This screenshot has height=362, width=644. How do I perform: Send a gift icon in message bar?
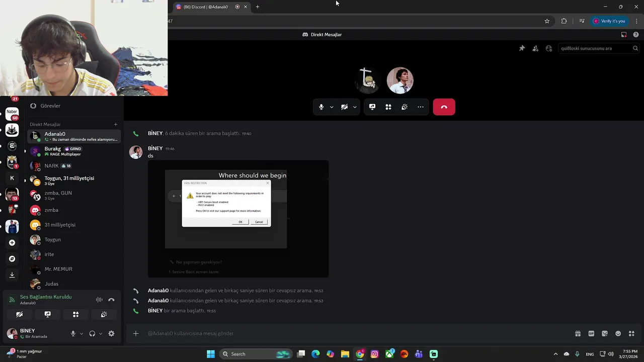point(578,333)
